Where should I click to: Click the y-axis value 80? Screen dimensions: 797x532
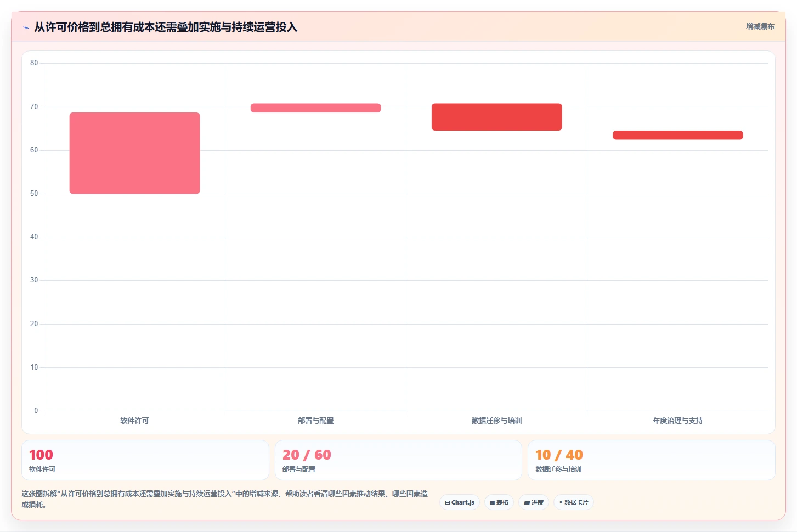[34, 63]
